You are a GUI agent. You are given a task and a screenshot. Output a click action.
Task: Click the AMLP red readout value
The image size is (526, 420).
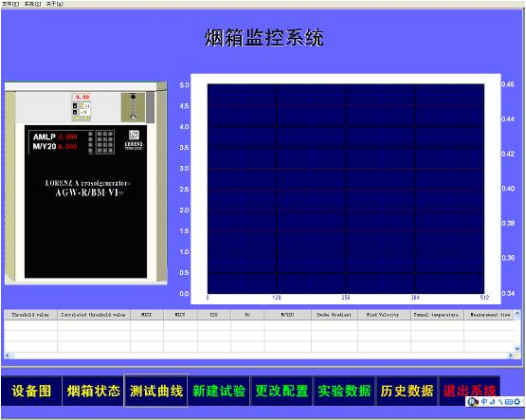click(68, 137)
